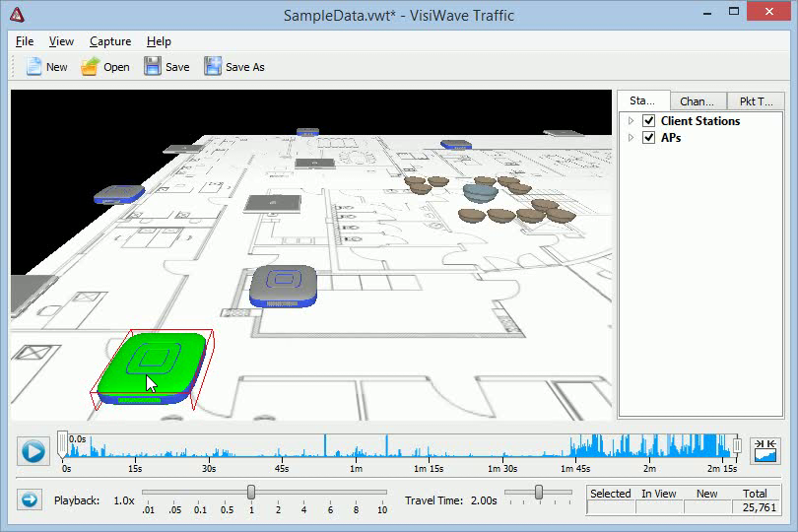
Task: Click the Save floppy disk icon
Action: coord(152,67)
